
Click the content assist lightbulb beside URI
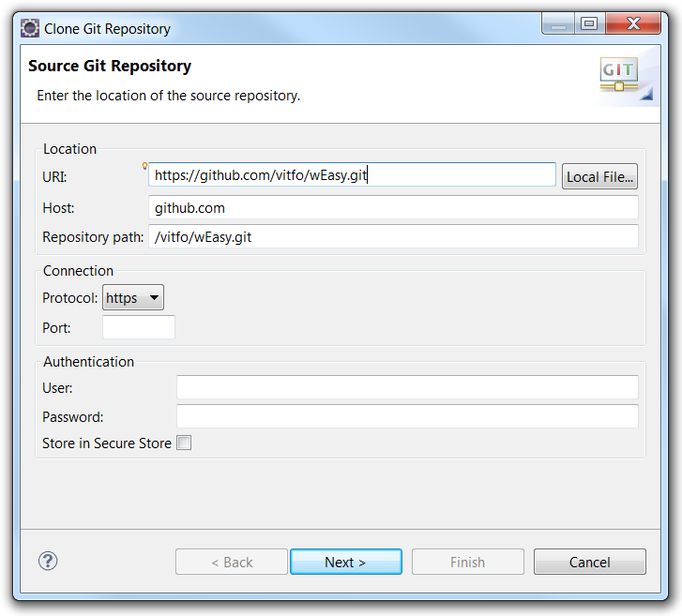[144, 166]
